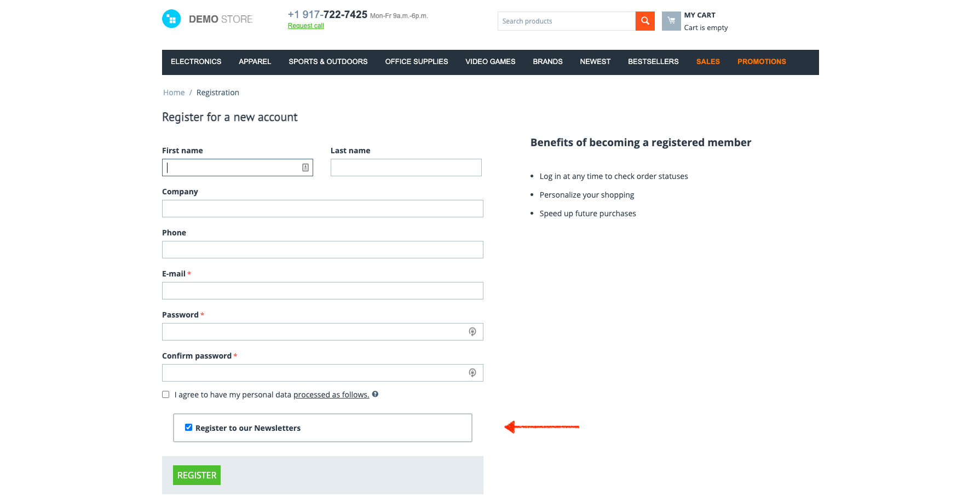980x502 pixels.
Task: Click the Demo Store logo icon
Action: 171,19
